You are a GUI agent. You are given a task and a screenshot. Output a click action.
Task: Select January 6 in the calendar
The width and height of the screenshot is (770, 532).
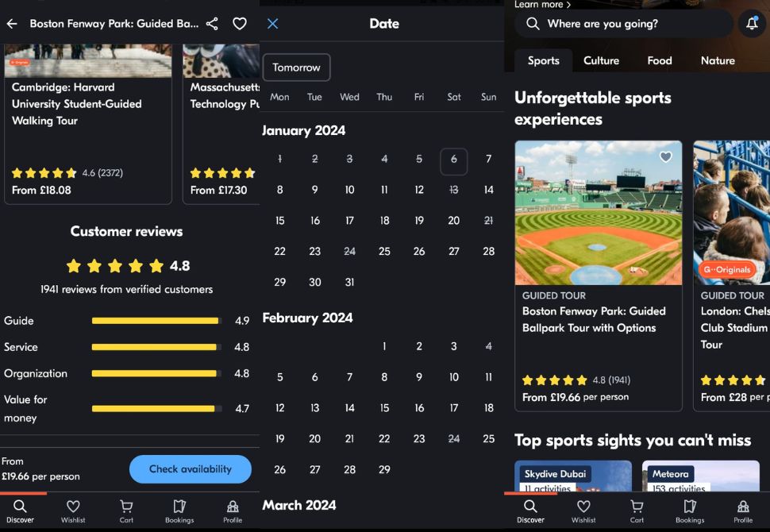(x=454, y=161)
